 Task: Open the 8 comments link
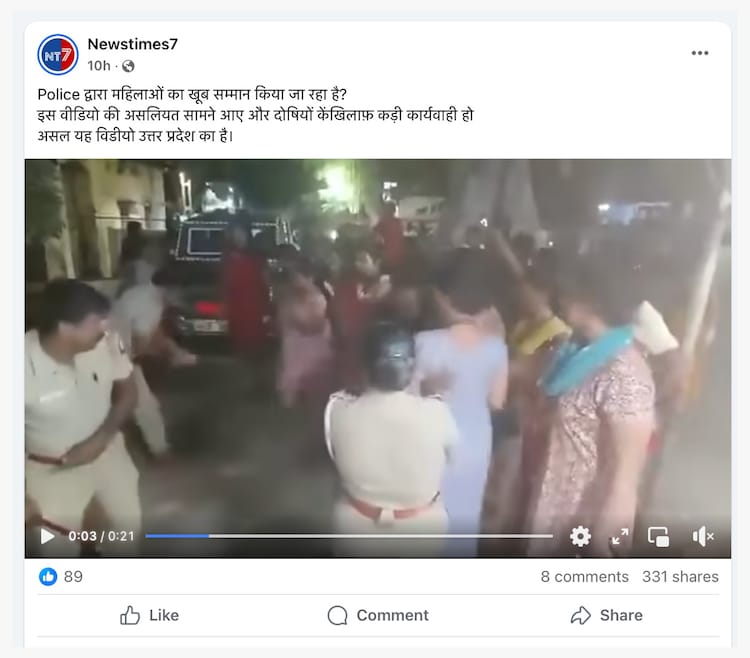click(585, 577)
